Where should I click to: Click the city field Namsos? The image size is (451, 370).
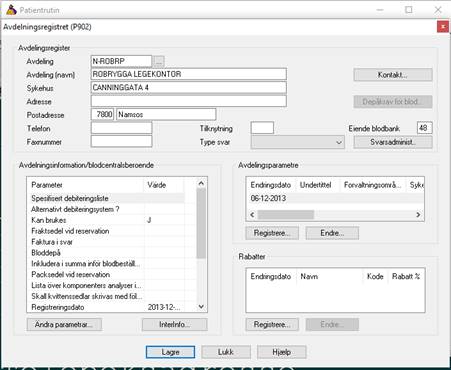click(166, 114)
